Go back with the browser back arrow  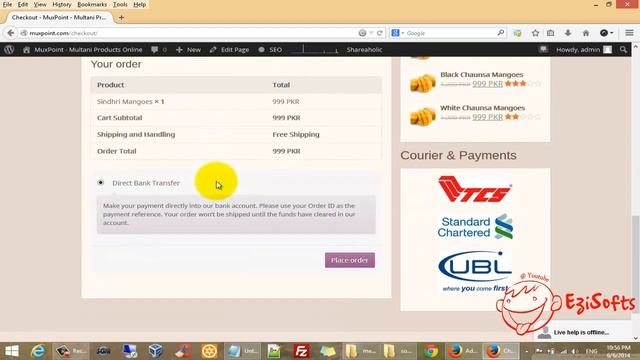[10, 33]
